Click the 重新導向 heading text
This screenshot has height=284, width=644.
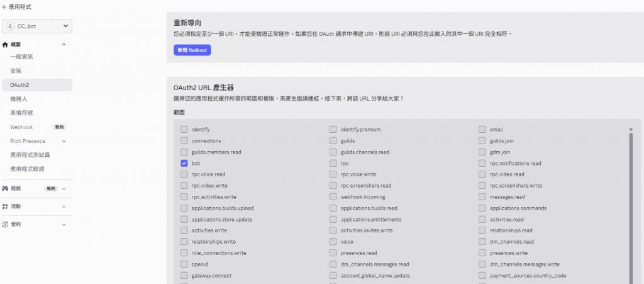pyautogui.click(x=187, y=23)
